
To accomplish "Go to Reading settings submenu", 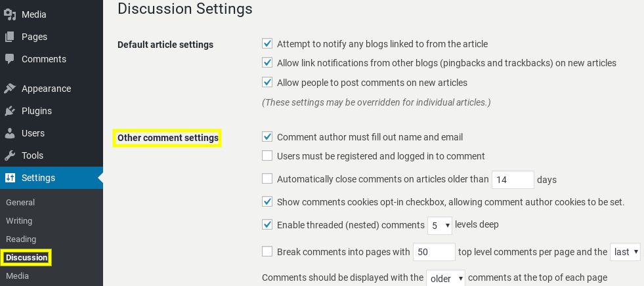I will (21, 239).
